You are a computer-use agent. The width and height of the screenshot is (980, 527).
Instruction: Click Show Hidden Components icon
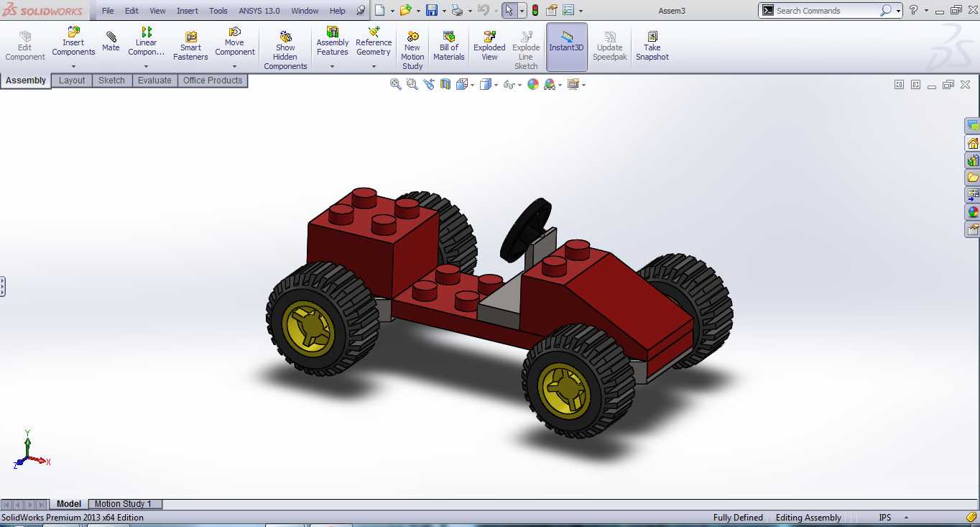coord(285,50)
